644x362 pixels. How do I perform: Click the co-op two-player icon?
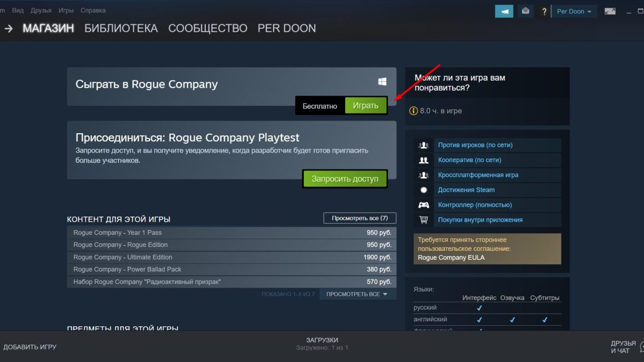pos(423,160)
